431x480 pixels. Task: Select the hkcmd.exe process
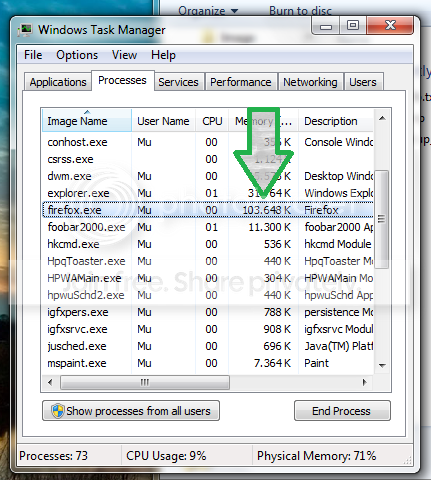(x=208, y=244)
